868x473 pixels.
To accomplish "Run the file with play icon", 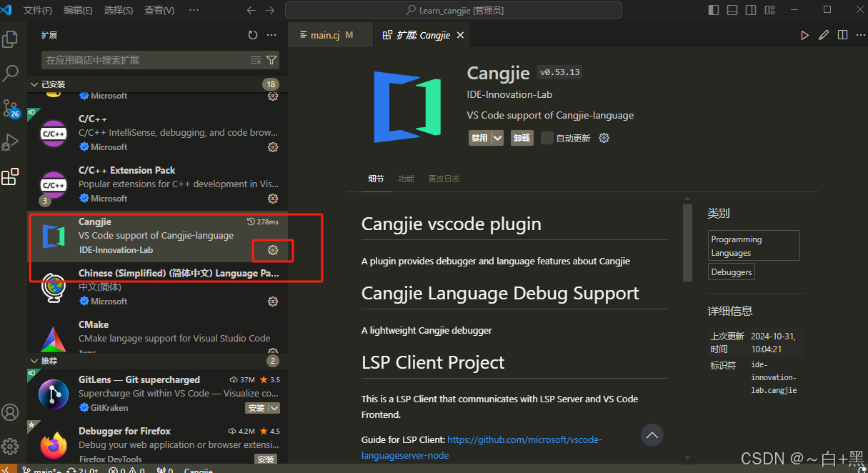I will [805, 35].
